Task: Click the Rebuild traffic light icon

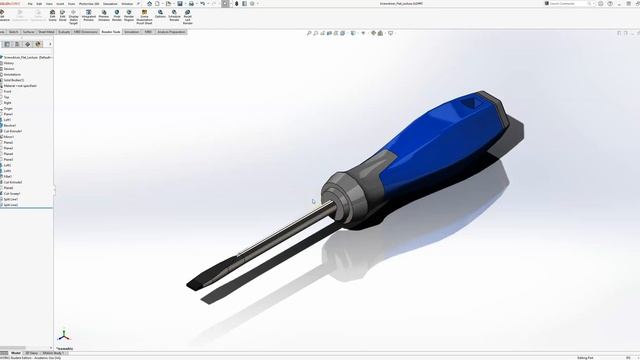Action: point(236,4)
